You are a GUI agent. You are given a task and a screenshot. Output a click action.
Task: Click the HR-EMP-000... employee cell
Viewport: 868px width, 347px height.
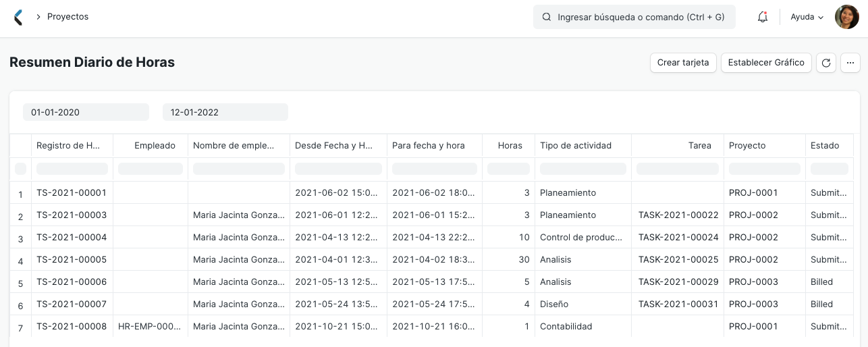click(x=151, y=326)
